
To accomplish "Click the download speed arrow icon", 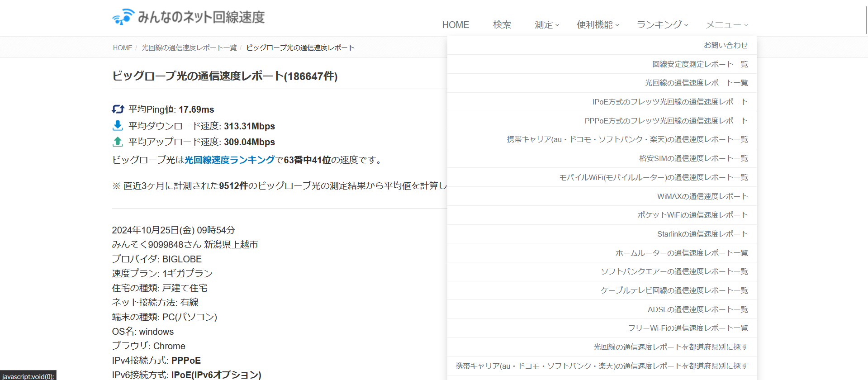I will tap(118, 125).
